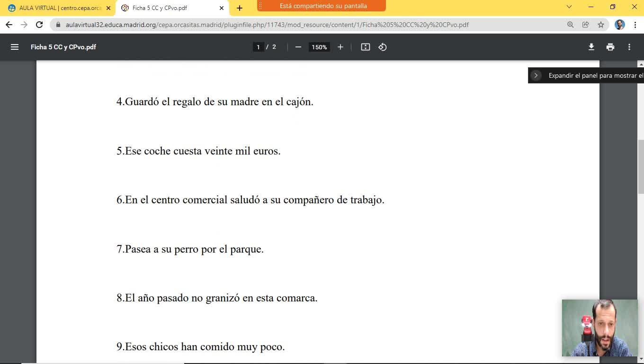Click sentence 5 'Ese coche cuesta'
Viewport: 644px width, 364px height.
198,151
